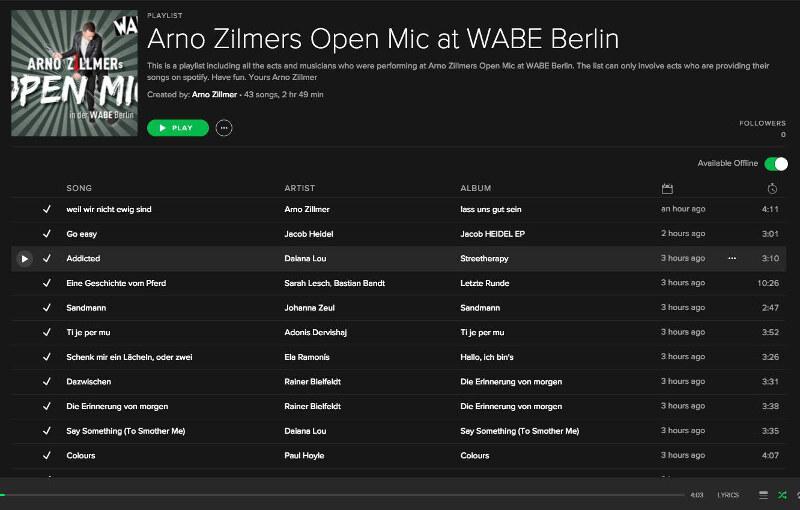Sort by ARTIST column header
800x510 pixels.
coord(299,188)
